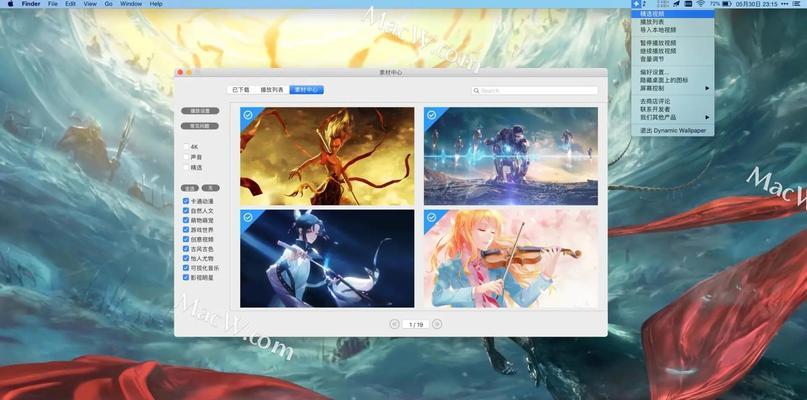Click the 常见问题 button
807x400 pixels.
(x=200, y=126)
